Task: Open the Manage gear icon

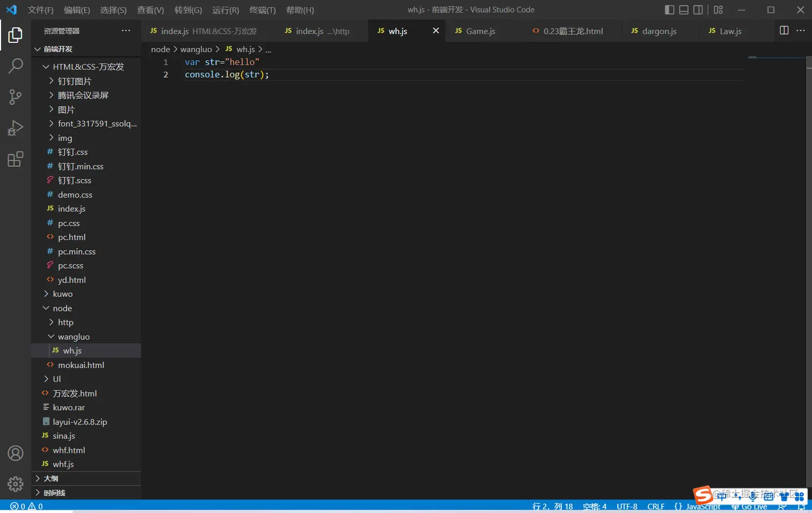Action: point(15,484)
